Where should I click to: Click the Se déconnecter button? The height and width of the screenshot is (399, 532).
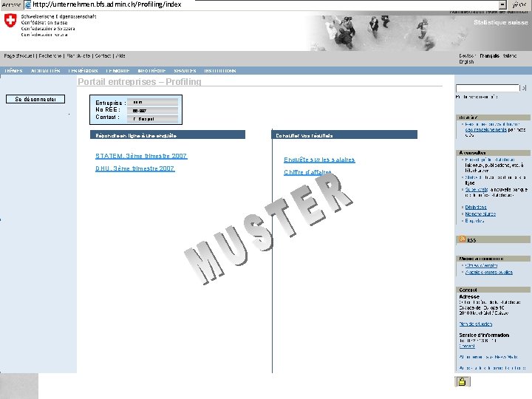coord(35,99)
